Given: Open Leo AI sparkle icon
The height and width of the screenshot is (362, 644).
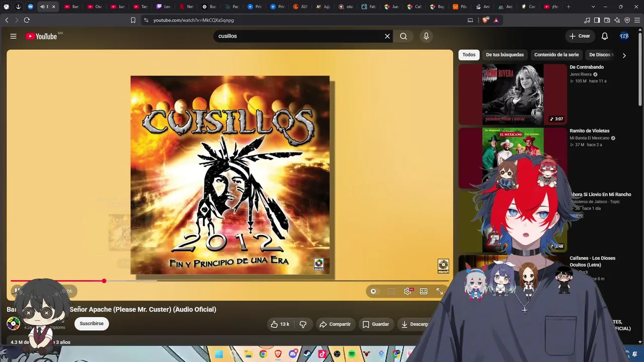Looking at the screenshot, I should pos(617,20).
